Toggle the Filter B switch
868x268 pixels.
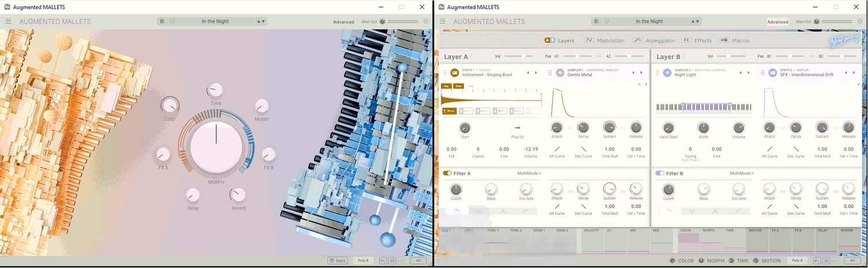click(660, 173)
